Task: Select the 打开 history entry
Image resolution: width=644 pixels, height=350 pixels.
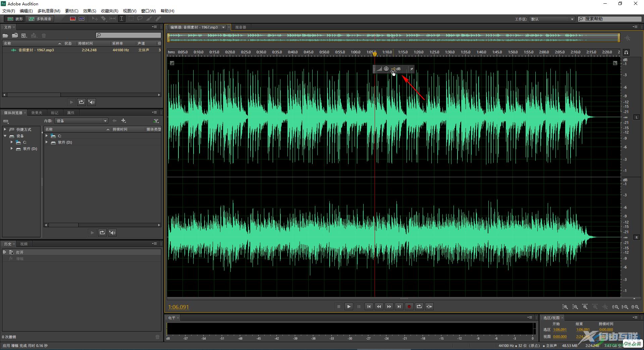Action: 82,252
